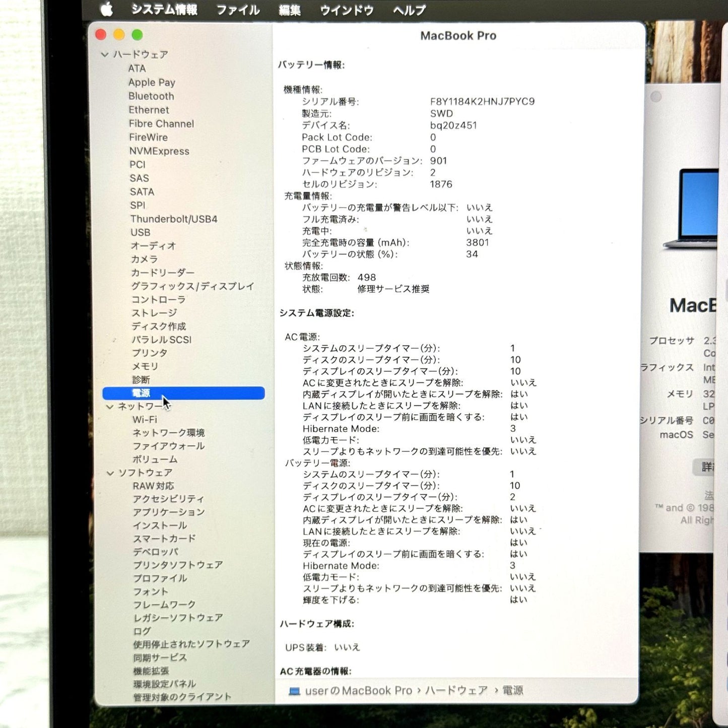Click the serial number F8Y1184K2HNJ7PYC9
Image resolution: width=728 pixels, height=728 pixels.
click(x=482, y=102)
